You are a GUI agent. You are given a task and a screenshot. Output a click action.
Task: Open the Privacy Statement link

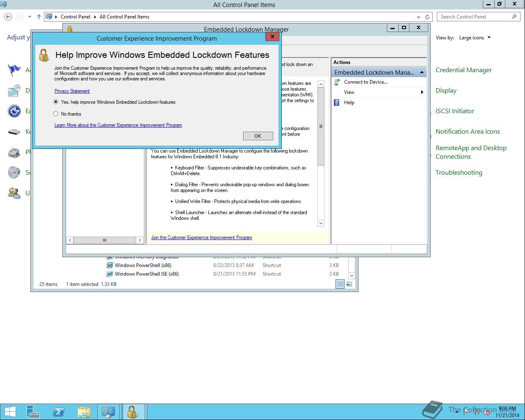pyautogui.click(x=72, y=91)
